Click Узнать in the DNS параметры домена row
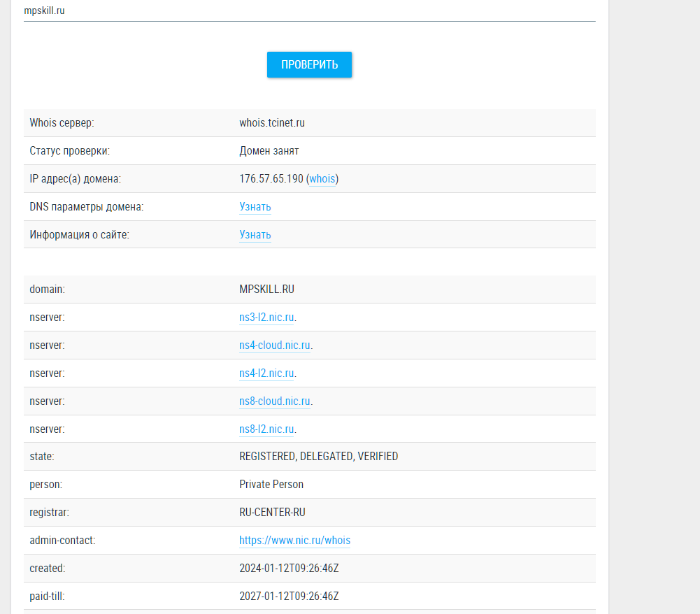The image size is (700, 614). pos(255,207)
